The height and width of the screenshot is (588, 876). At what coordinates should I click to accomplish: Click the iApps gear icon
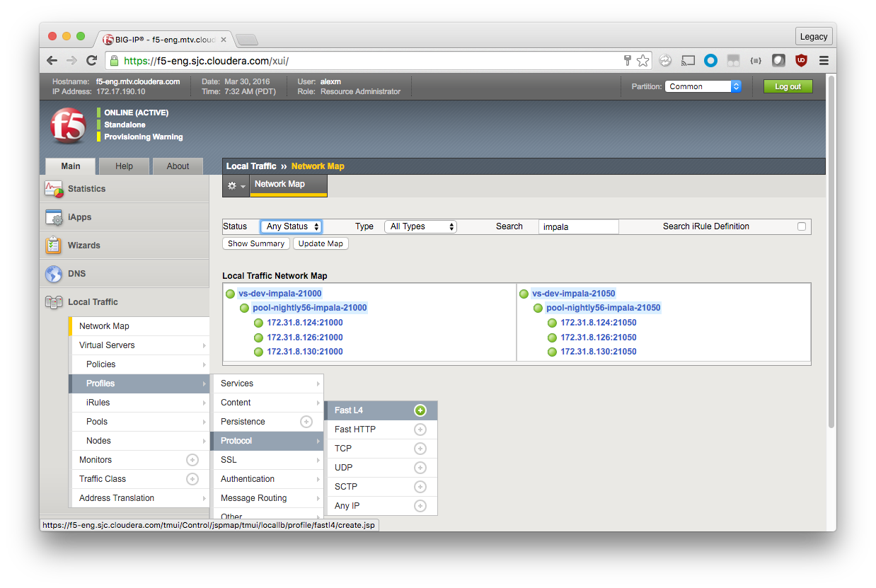[x=54, y=217]
